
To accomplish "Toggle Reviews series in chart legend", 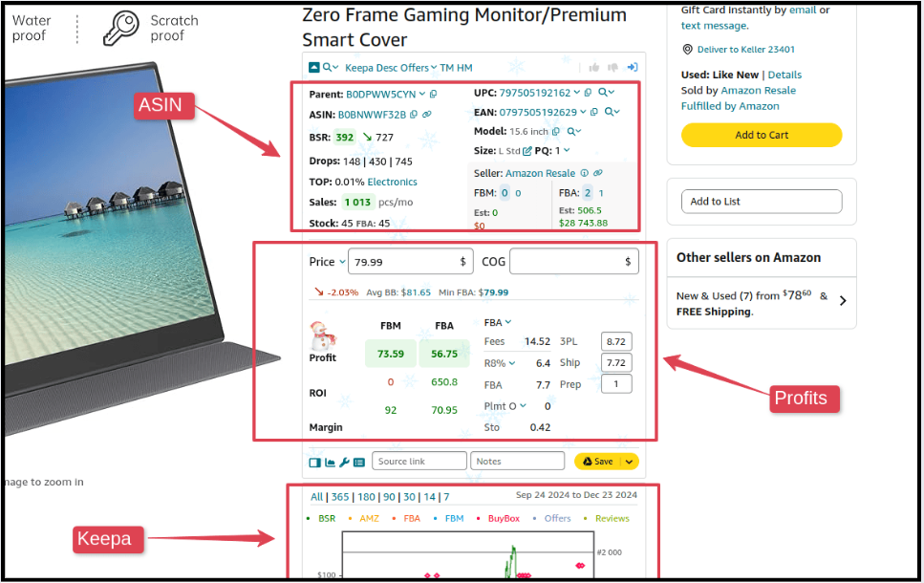I will [x=612, y=519].
